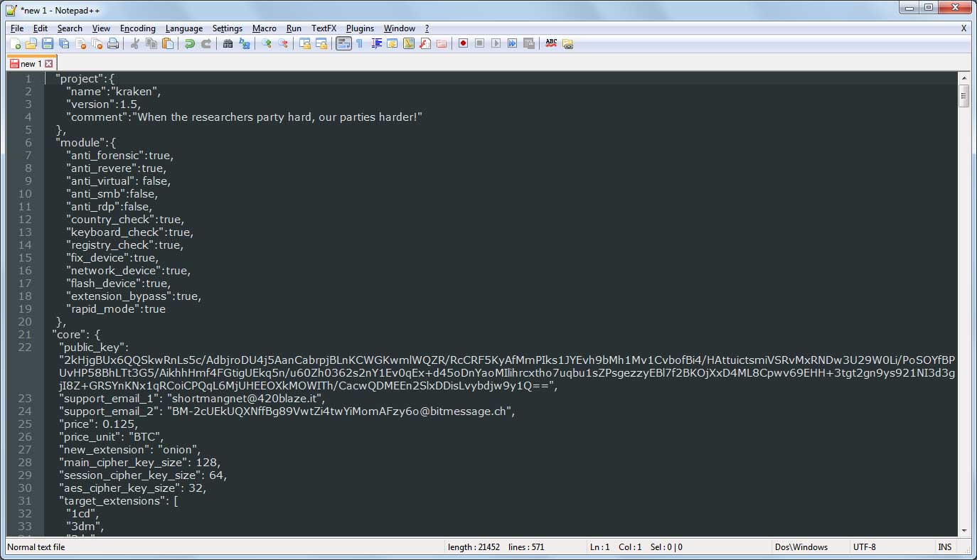Open the Plugins menu
The width and height of the screenshot is (977, 560).
click(360, 28)
